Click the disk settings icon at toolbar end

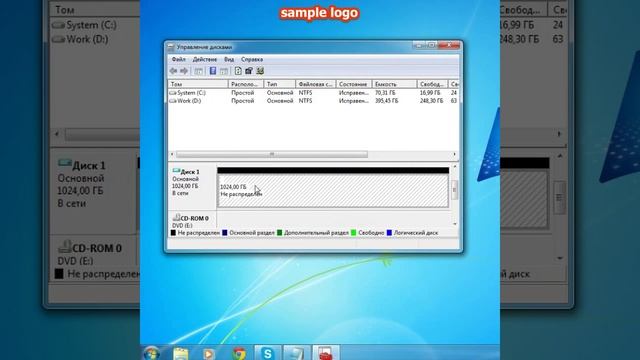[x=260, y=71]
